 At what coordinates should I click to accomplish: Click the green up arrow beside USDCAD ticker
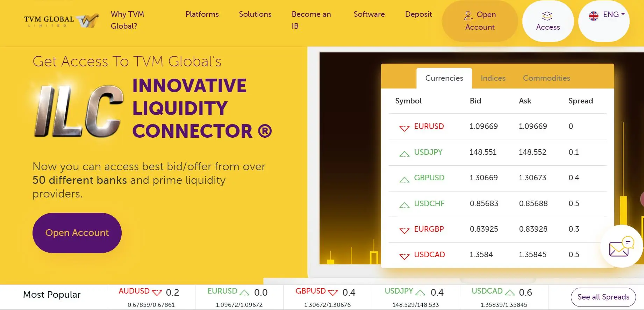pos(510,292)
